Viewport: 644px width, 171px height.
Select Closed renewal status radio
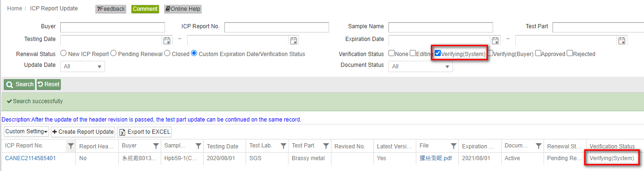pos(167,54)
